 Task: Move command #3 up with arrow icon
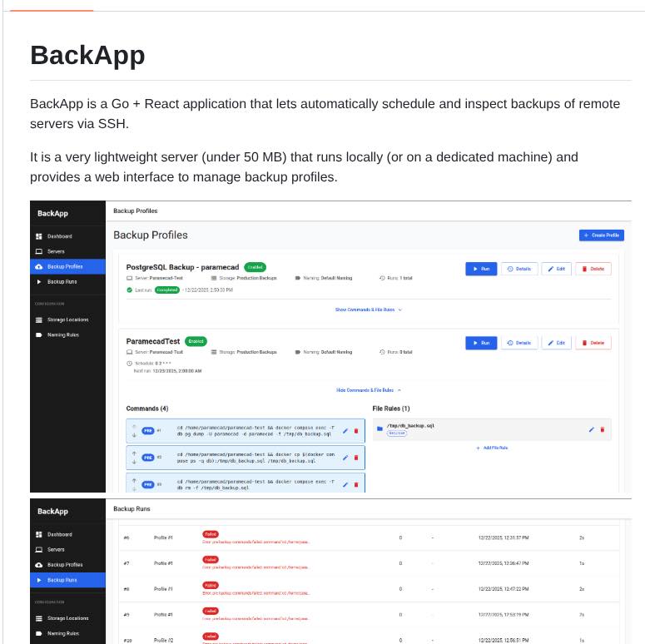click(134, 480)
